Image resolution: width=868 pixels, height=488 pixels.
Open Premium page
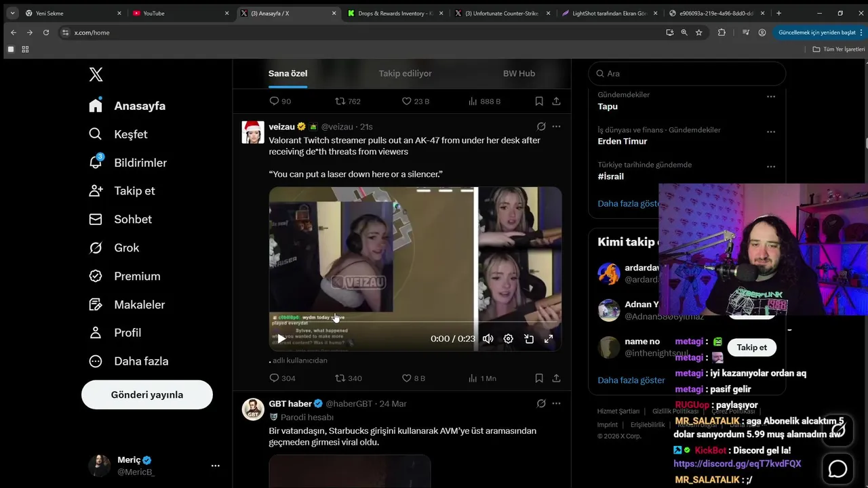point(125,277)
